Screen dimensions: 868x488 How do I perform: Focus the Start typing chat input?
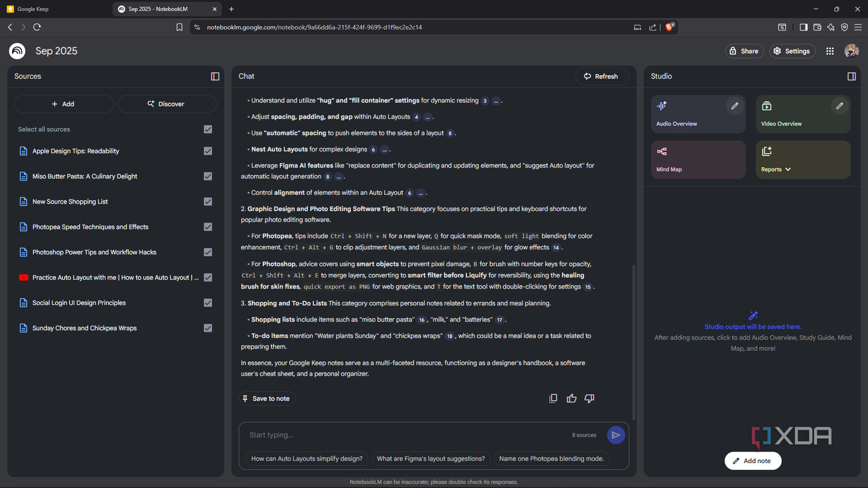pos(405,435)
